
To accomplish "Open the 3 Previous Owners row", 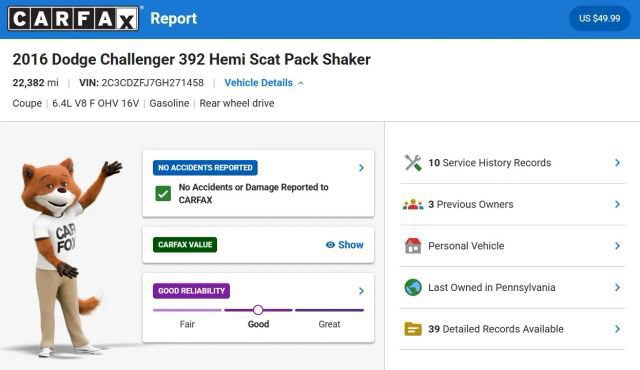I will (512, 204).
